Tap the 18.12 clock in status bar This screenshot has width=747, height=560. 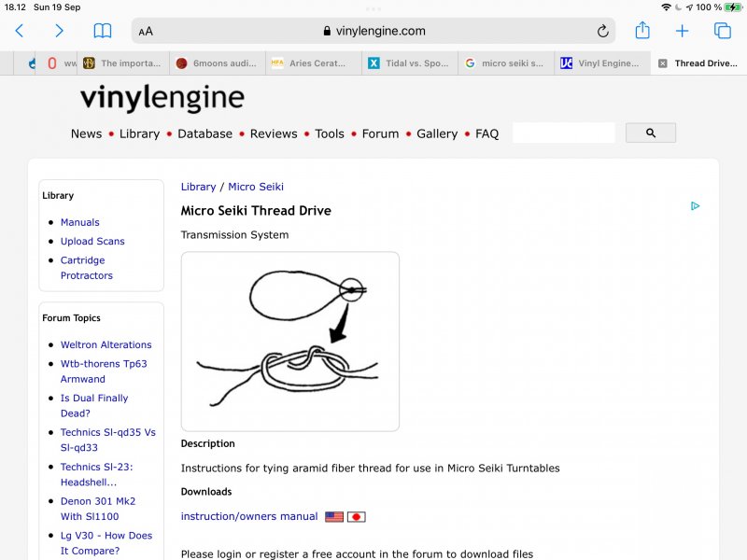click(x=15, y=7)
